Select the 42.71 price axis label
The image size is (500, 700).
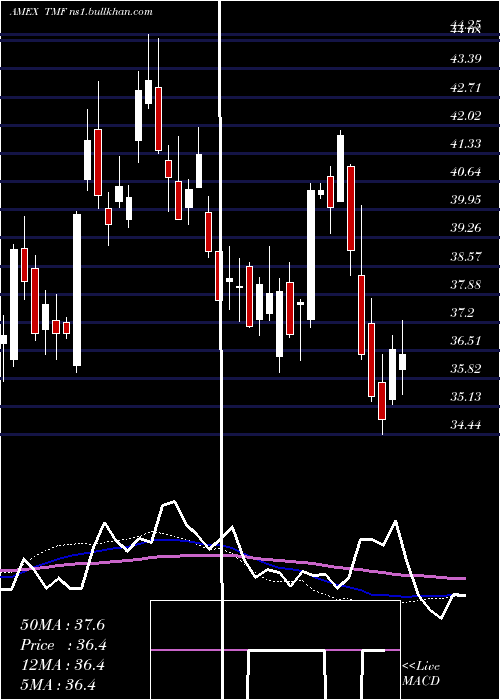(x=466, y=87)
